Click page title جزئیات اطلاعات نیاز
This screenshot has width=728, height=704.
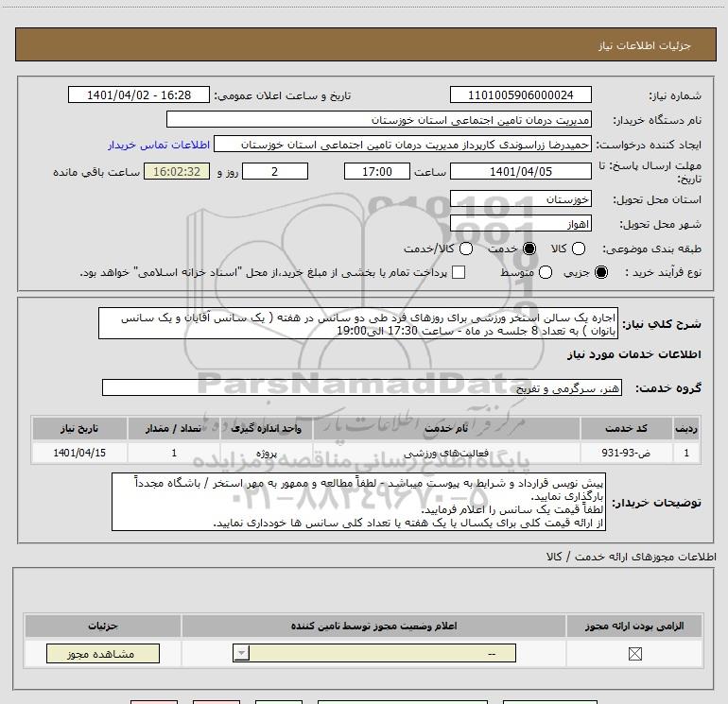645,45
